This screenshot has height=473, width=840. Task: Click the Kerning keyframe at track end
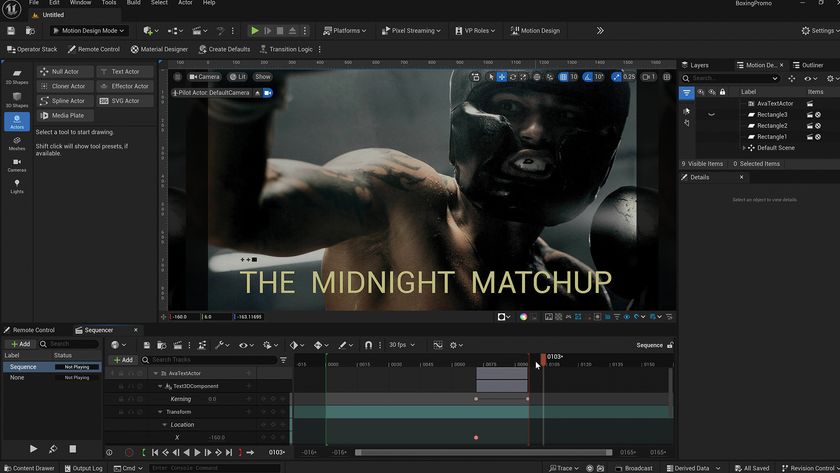(x=528, y=399)
